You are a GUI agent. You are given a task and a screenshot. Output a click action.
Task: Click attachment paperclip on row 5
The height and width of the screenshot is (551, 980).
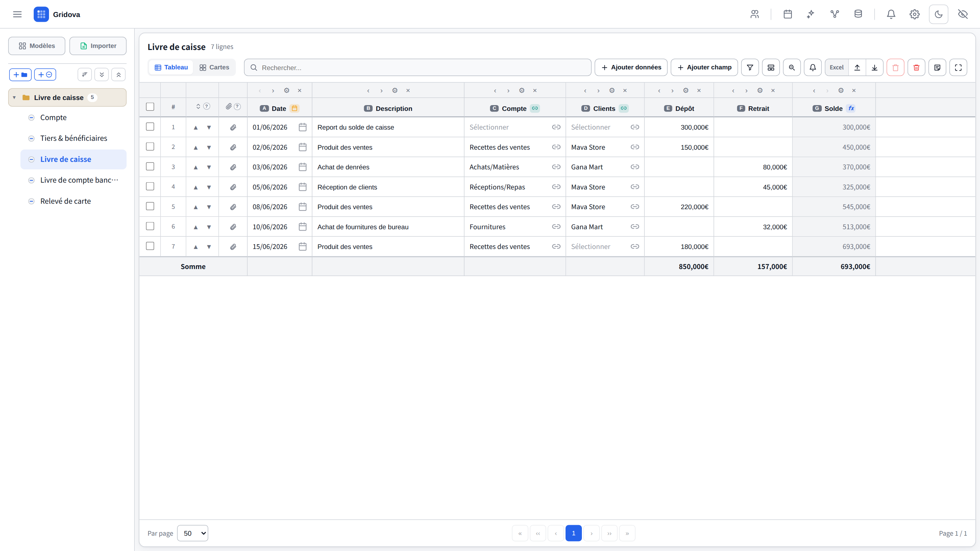coord(233,207)
